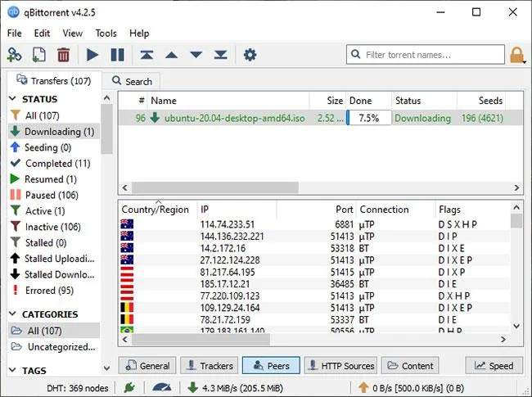The width and height of the screenshot is (532, 397).
Task: Select the Active (1) filter
Action: [x=54, y=210]
